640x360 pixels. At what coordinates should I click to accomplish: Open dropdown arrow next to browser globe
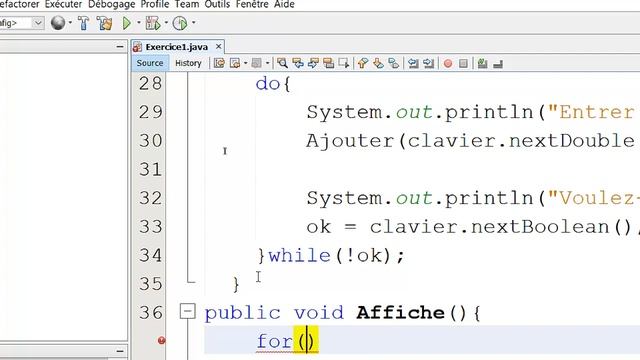pos(70,23)
